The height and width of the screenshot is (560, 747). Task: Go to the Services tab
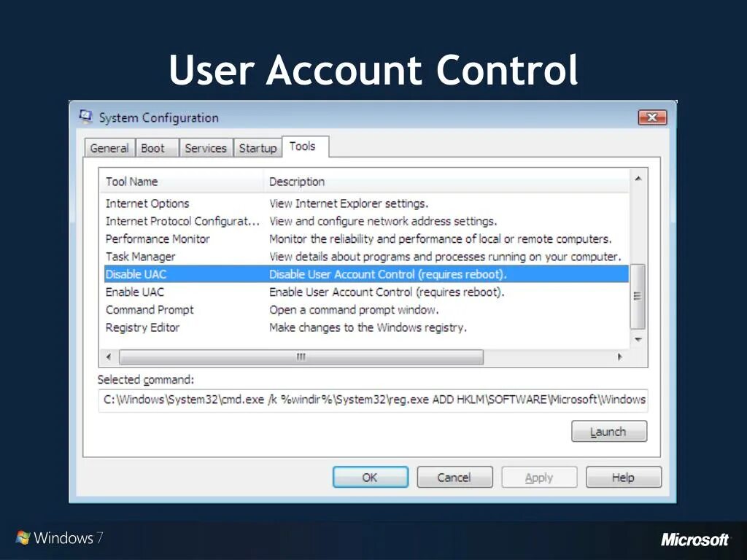206,148
